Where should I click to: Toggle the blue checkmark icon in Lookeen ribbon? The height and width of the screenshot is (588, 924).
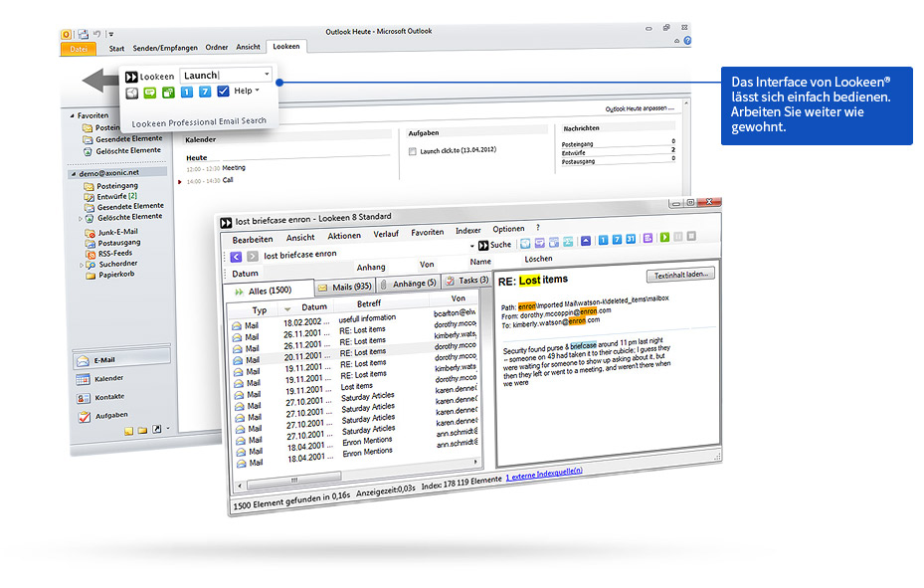223,91
